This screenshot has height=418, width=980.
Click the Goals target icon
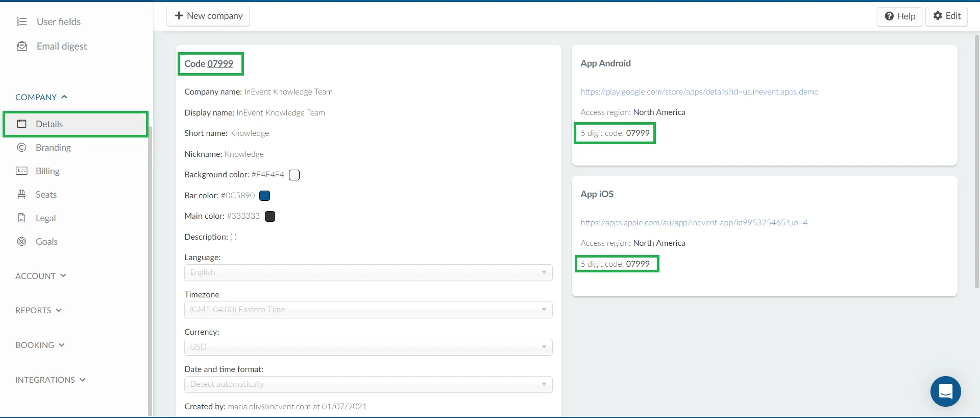[21, 241]
